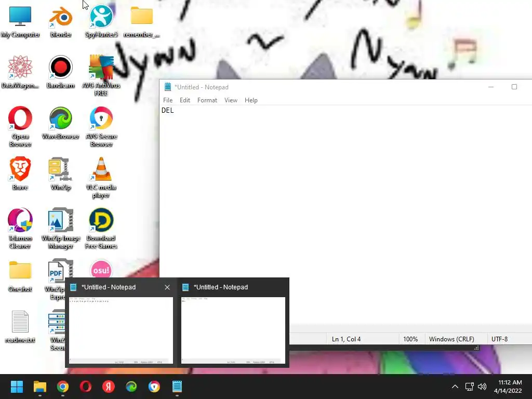Image resolution: width=532 pixels, height=399 pixels.
Task: Open the clock and date flyout
Action: (x=508, y=387)
